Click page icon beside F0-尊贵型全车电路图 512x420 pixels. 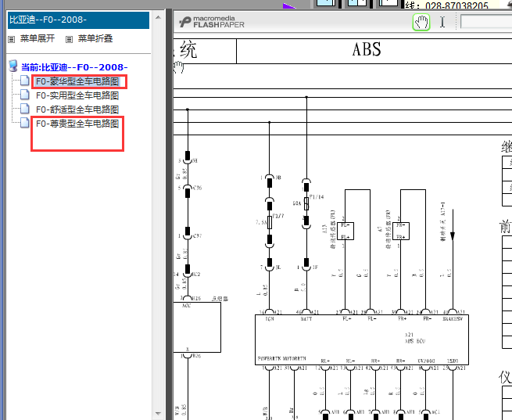click(24, 123)
